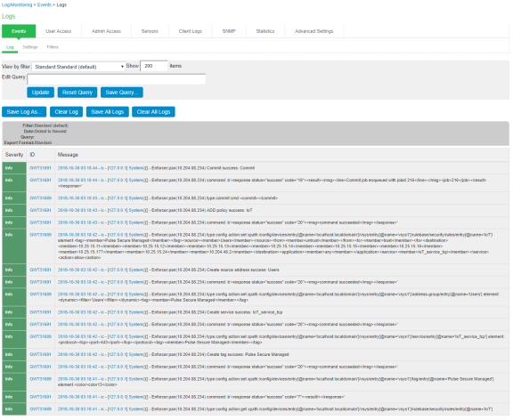Switch to the Admin Access tab
The height and width of the screenshot is (420, 513).
pos(106,31)
